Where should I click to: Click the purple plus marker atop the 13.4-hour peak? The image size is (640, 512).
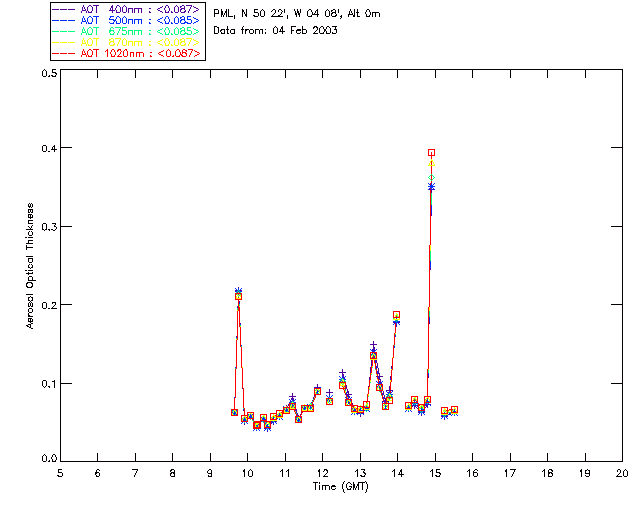pos(373,346)
